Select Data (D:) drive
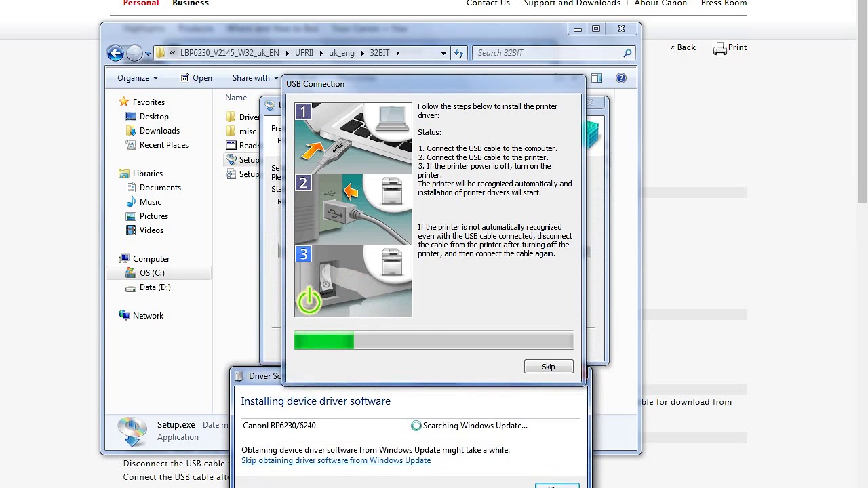This screenshot has height=488, width=868. 155,287
